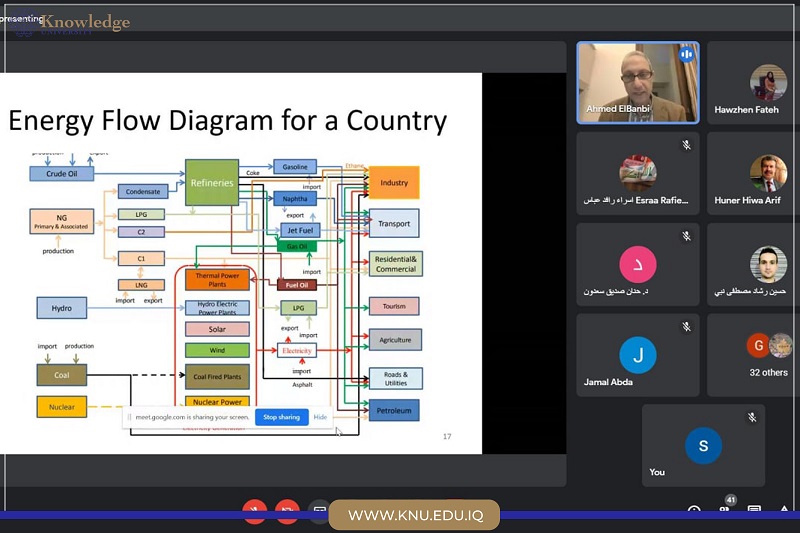
Task: Click the Naphtha box
Action: 295,199
